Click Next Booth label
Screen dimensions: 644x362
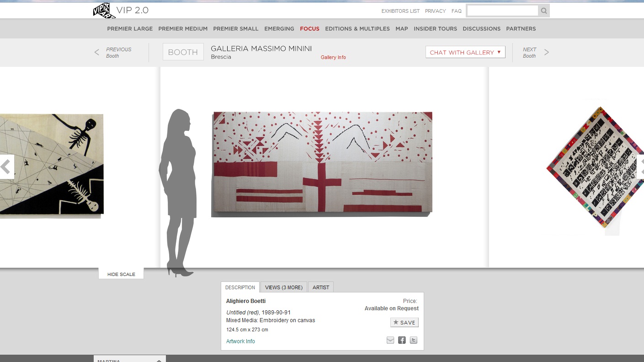(x=529, y=53)
